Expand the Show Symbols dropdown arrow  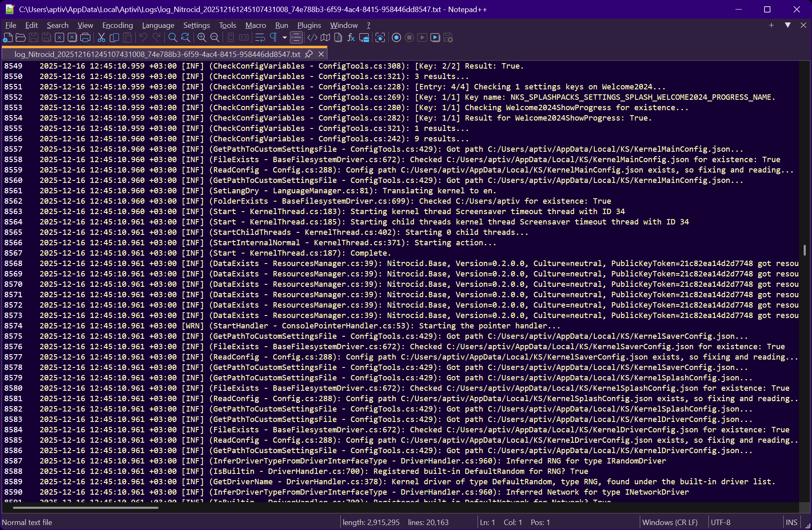click(285, 38)
